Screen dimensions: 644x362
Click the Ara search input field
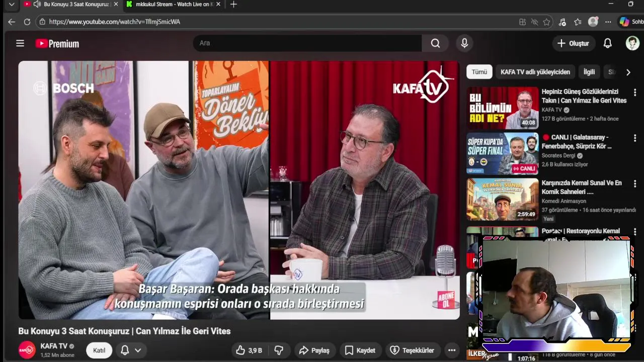(307, 43)
